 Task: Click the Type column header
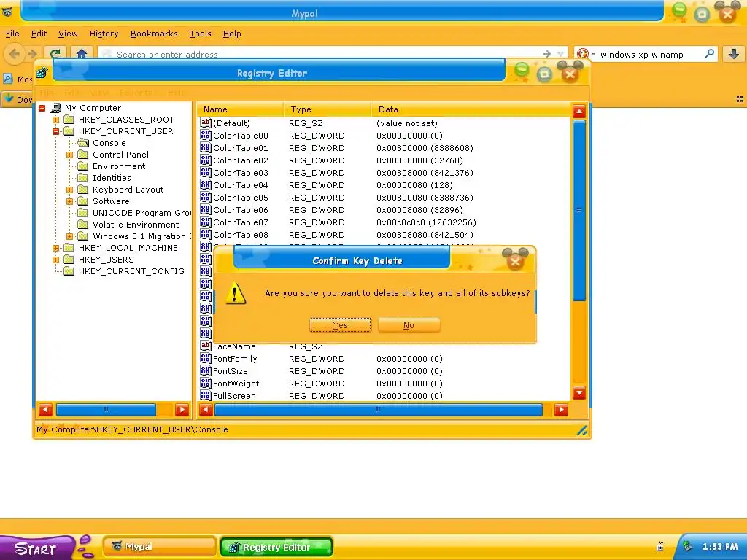click(327, 109)
